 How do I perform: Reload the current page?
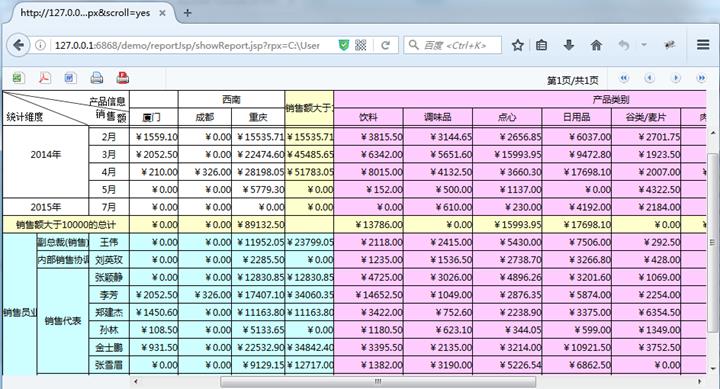[x=386, y=45]
